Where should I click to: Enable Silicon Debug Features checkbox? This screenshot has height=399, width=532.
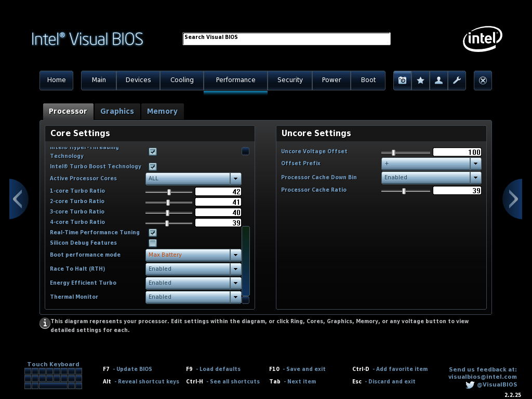point(153,243)
